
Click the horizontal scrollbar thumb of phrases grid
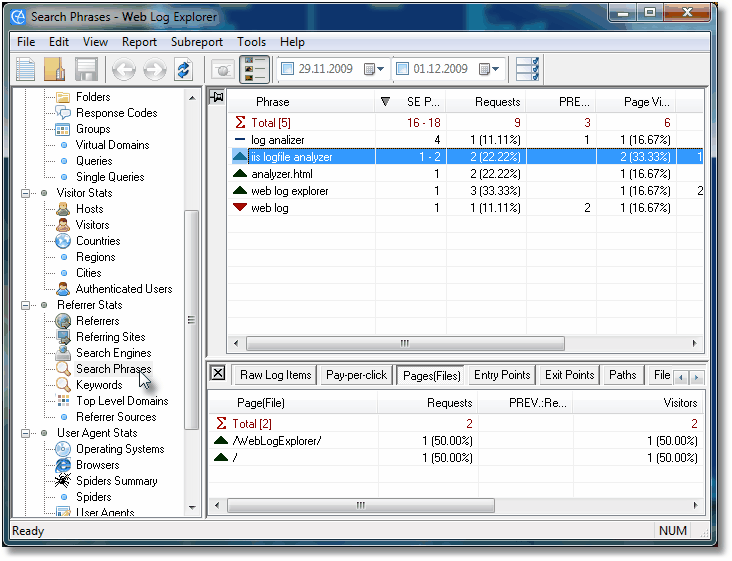click(405, 344)
